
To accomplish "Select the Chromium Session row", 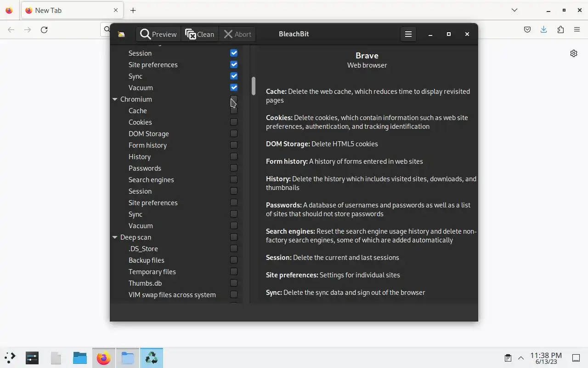I will [176, 191].
